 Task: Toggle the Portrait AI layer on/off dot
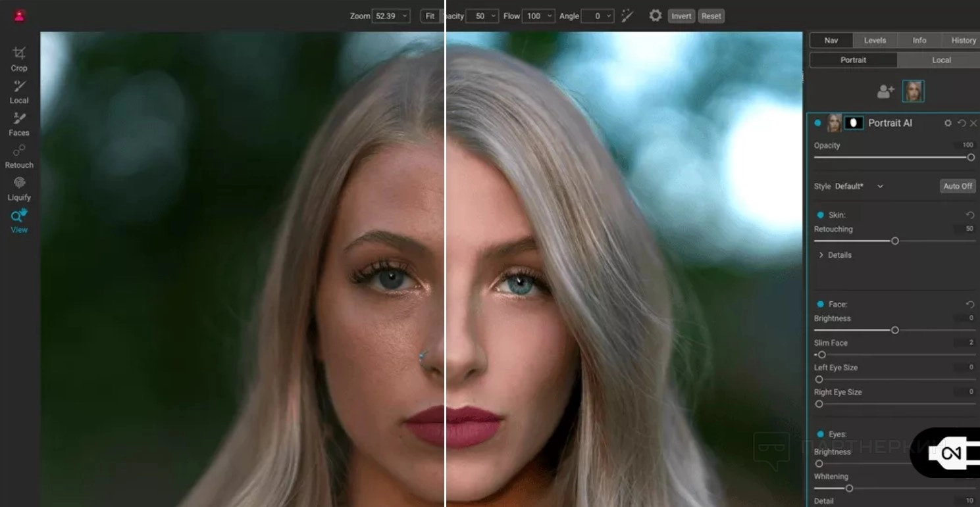point(817,123)
